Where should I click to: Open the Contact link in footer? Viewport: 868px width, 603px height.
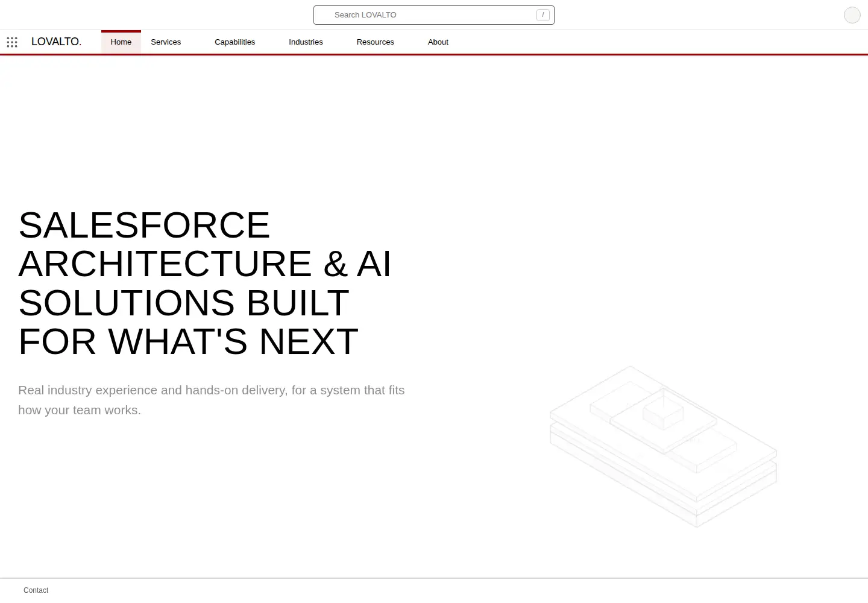pos(36,590)
